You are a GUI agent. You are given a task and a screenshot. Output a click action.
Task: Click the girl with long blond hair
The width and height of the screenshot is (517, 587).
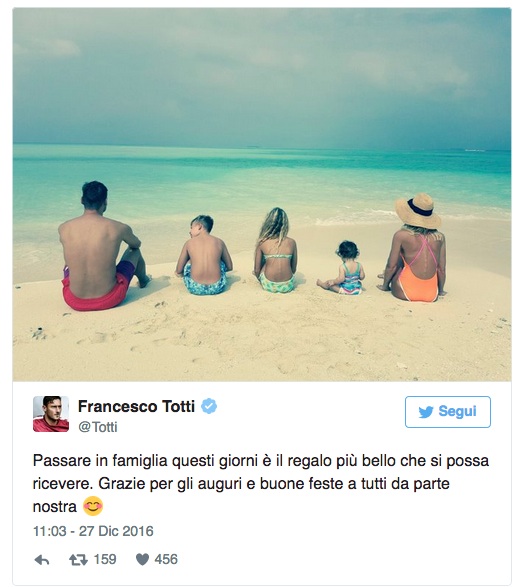point(276,251)
